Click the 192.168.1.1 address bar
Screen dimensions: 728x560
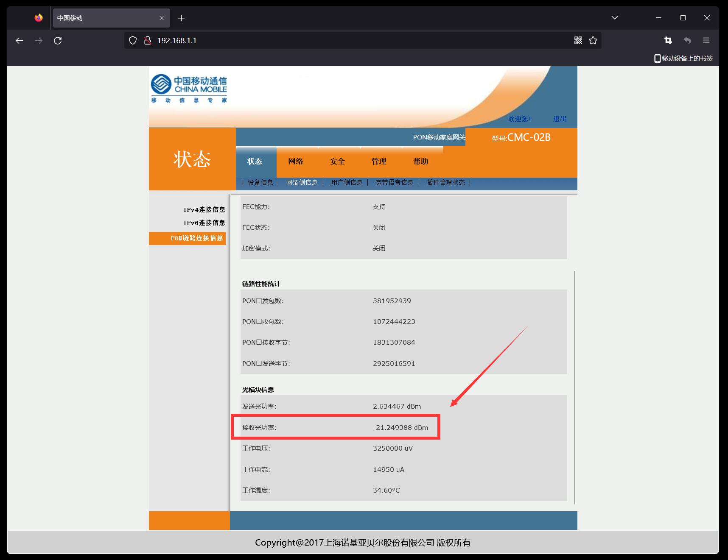click(x=339, y=41)
